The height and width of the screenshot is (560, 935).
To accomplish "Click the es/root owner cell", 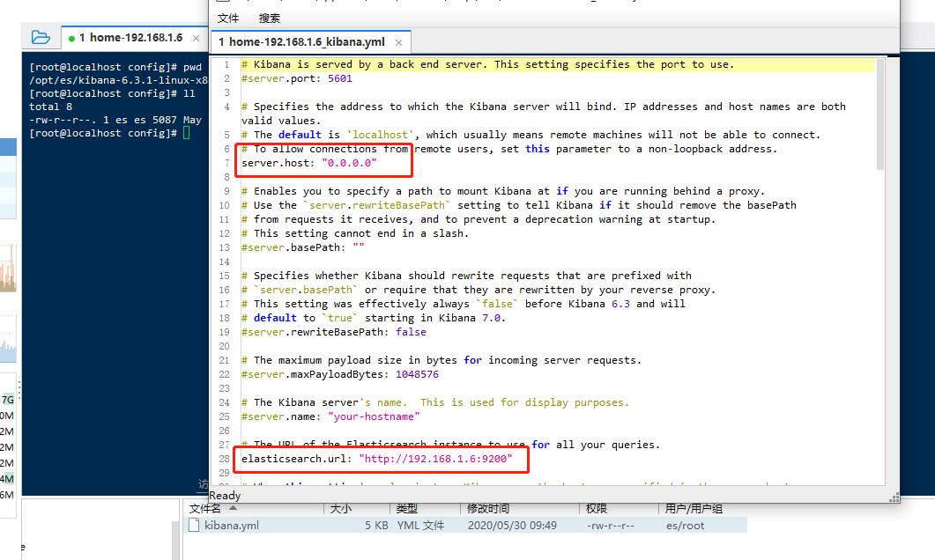I will coord(685,526).
